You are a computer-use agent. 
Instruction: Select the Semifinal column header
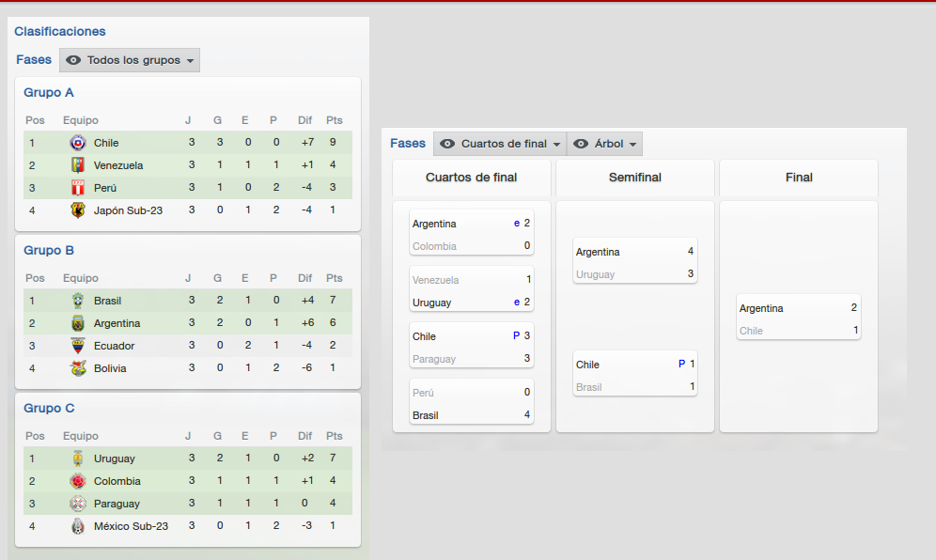click(x=635, y=178)
